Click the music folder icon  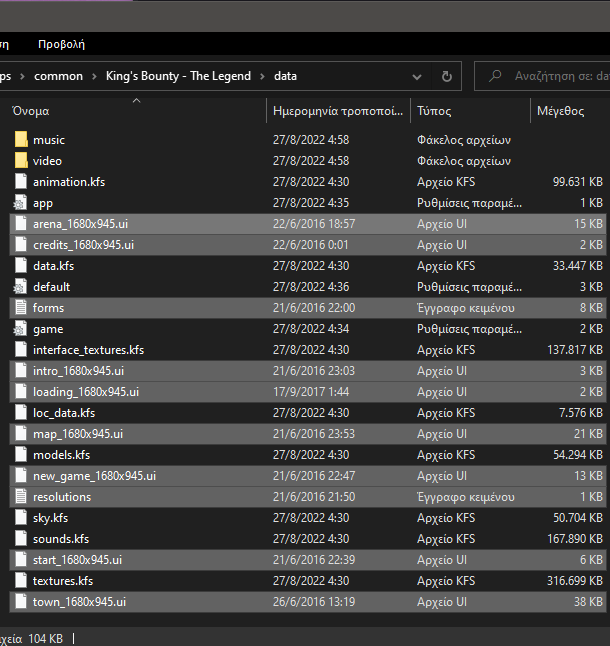click(21, 140)
